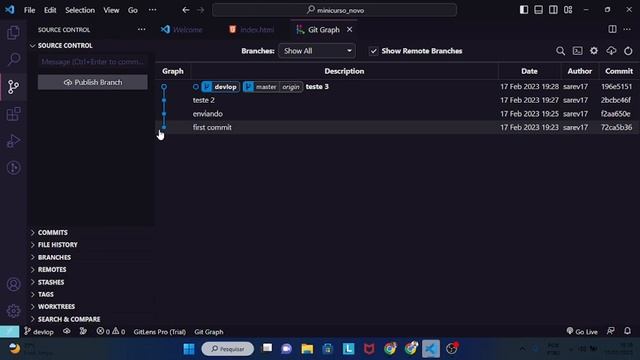This screenshot has height=360, width=640.
Task: Open the Go menu
Action: click(133, 10)
